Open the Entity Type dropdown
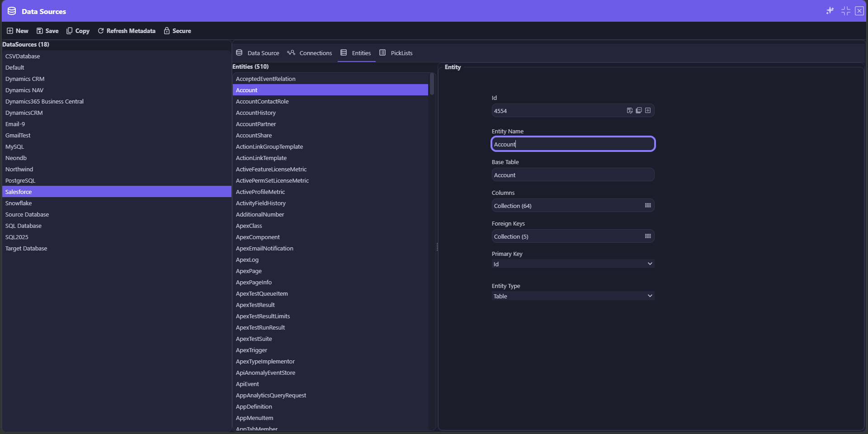868x434 pixels. [x=573, y=296]
